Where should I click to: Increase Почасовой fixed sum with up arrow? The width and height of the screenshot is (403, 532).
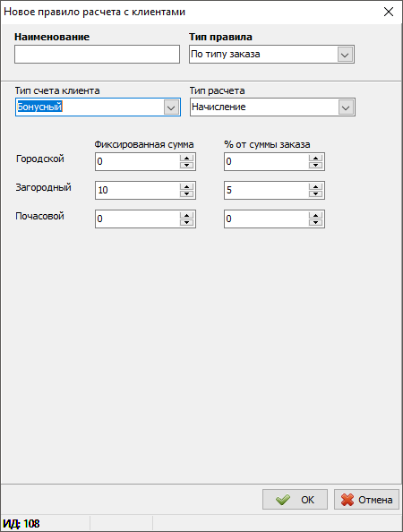click(x=186, y=215)
